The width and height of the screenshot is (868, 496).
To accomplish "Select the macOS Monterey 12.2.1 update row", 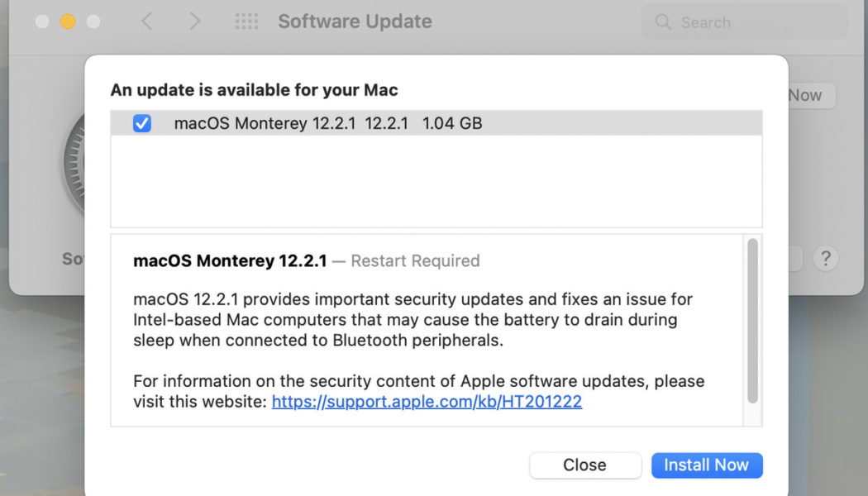I will [x=372, y=122].
